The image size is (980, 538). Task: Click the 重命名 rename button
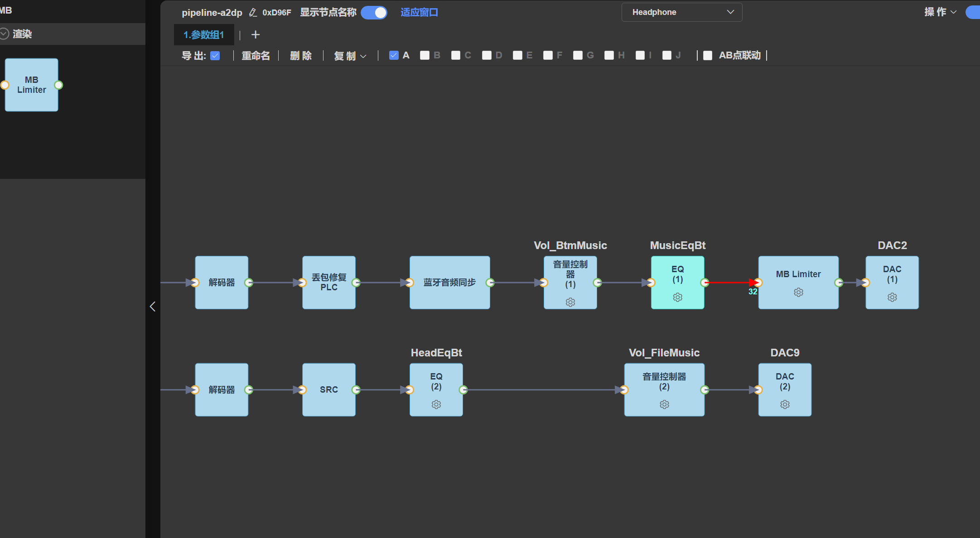pyautogui.click(x=256, y=56)
